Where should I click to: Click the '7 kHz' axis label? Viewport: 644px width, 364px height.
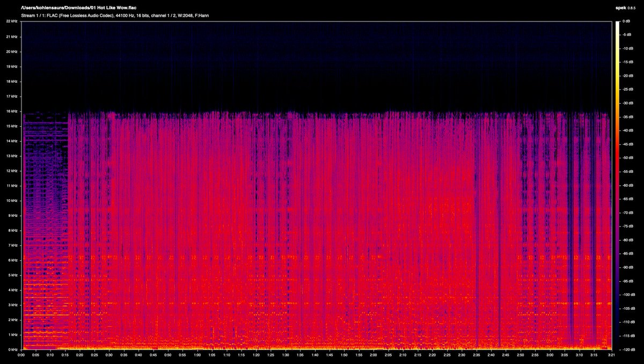coord(13,245)
